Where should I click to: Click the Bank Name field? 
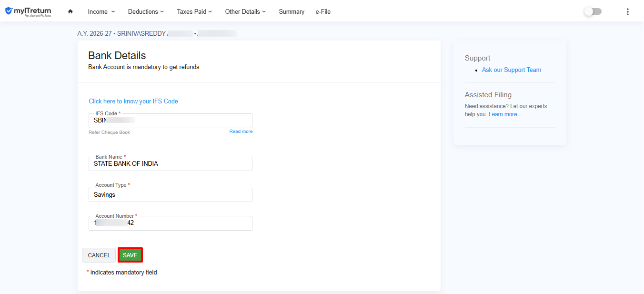click(171, 163)
